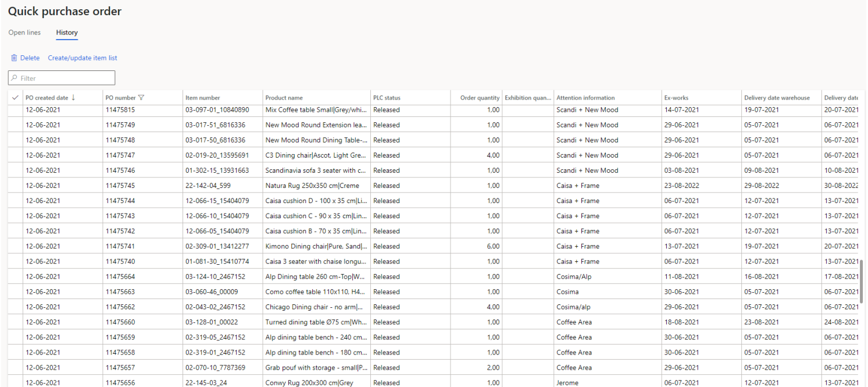Click the magnifier icon in the Filter box
The height and width of the screenshot is (387, 868).
click(x=14, y=78)
